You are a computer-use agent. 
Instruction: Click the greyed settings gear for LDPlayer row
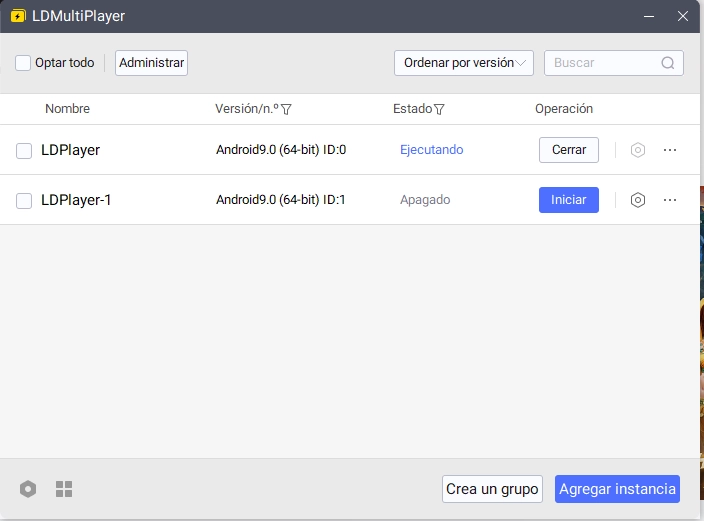pyautogui.click(x=638, y=150)
